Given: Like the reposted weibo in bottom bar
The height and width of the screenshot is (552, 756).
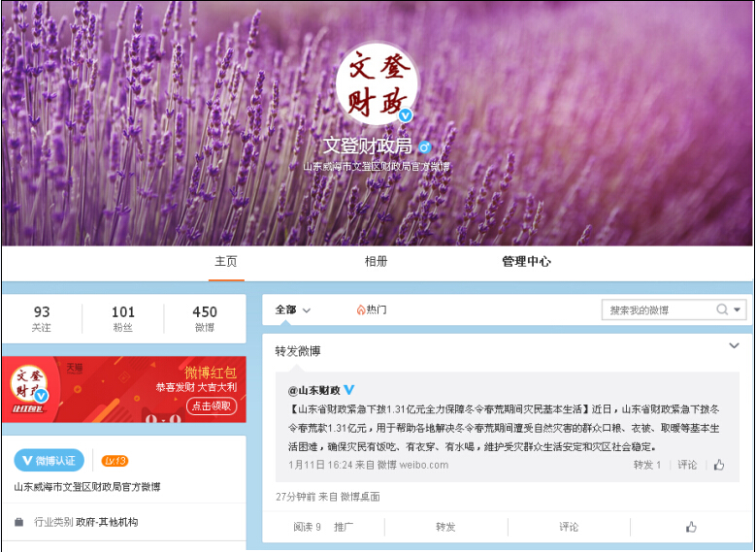Looking at the screenshot, I should 691,527.
